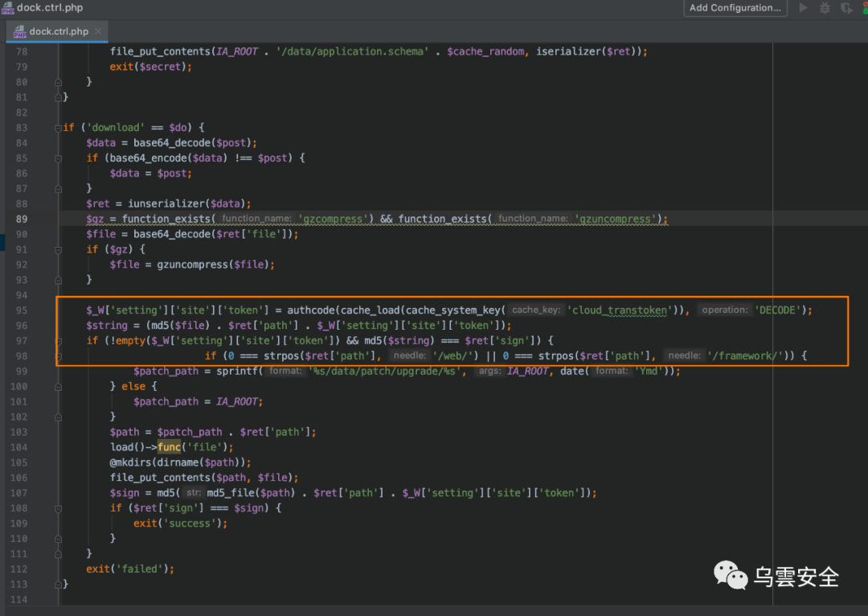This screenshot has width=868, height=616.
Task: Click the fold end marker at line 87
Action: pos(58,189)
